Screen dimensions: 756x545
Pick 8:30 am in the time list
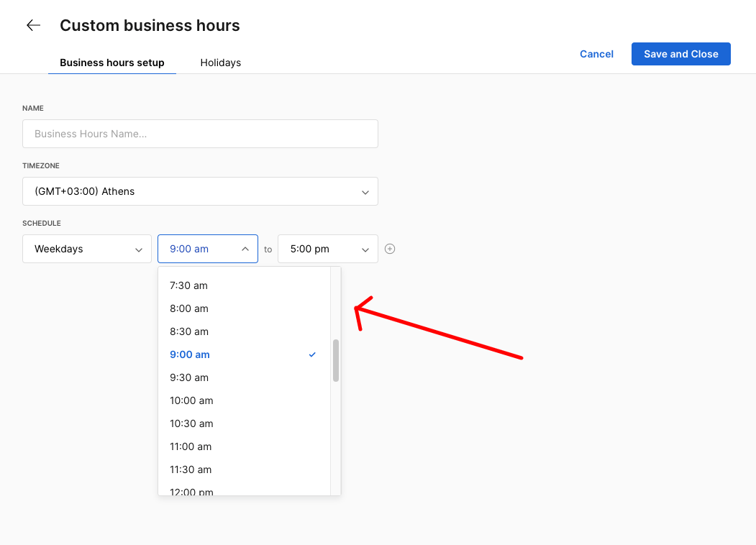(x=188, y=331)
